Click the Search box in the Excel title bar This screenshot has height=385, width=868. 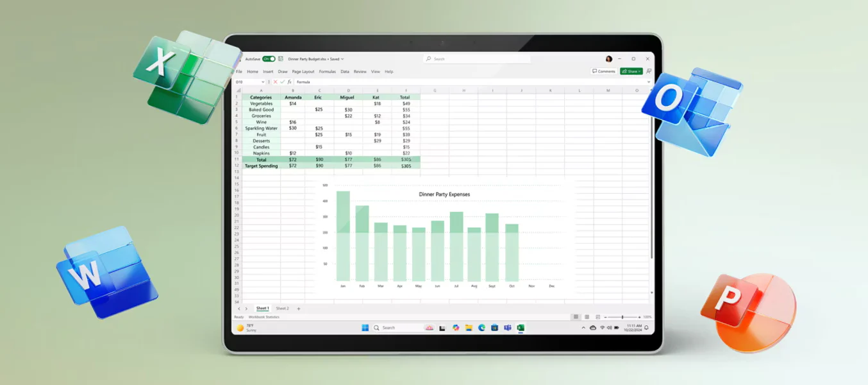477,59
